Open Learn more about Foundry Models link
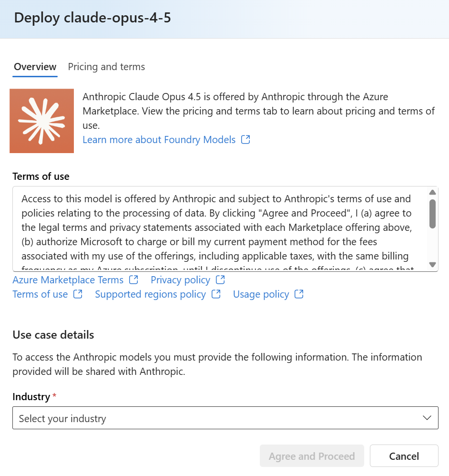Viewport: 449px width, 476px height. pos(159,140)
